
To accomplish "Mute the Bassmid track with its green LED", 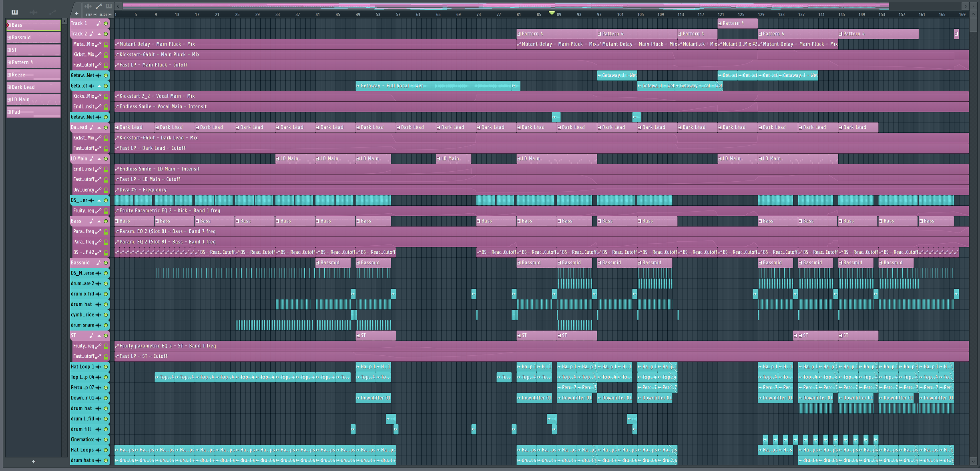I will tap(106, 263).
